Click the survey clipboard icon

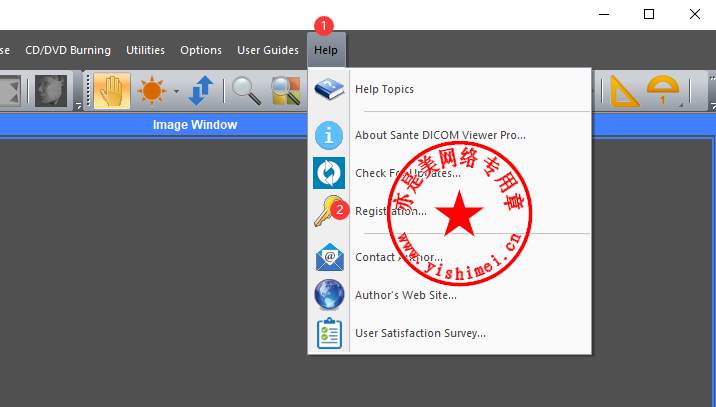point(329,333)
